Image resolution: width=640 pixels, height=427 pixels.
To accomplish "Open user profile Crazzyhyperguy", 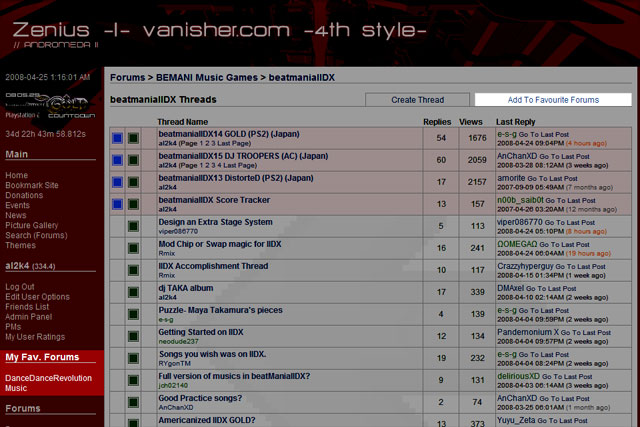I will (525, 266).
